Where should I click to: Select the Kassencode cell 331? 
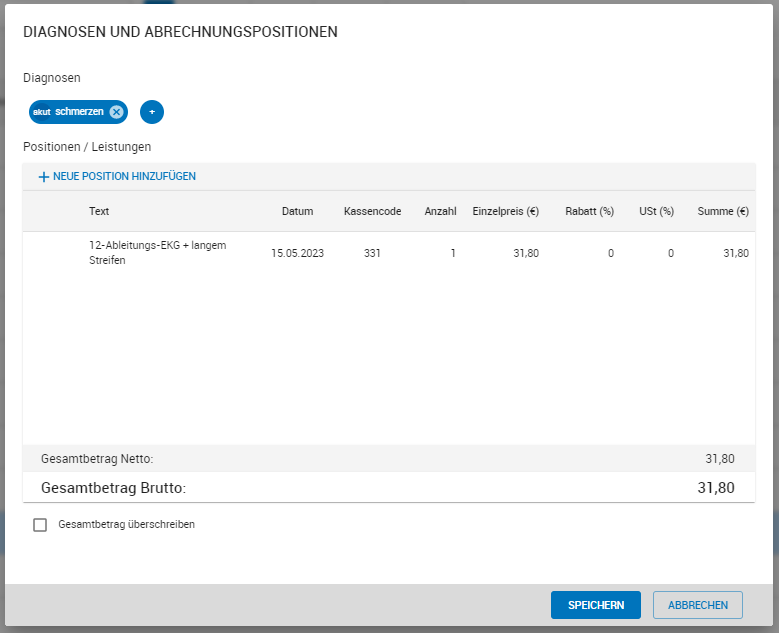point(372,254)
